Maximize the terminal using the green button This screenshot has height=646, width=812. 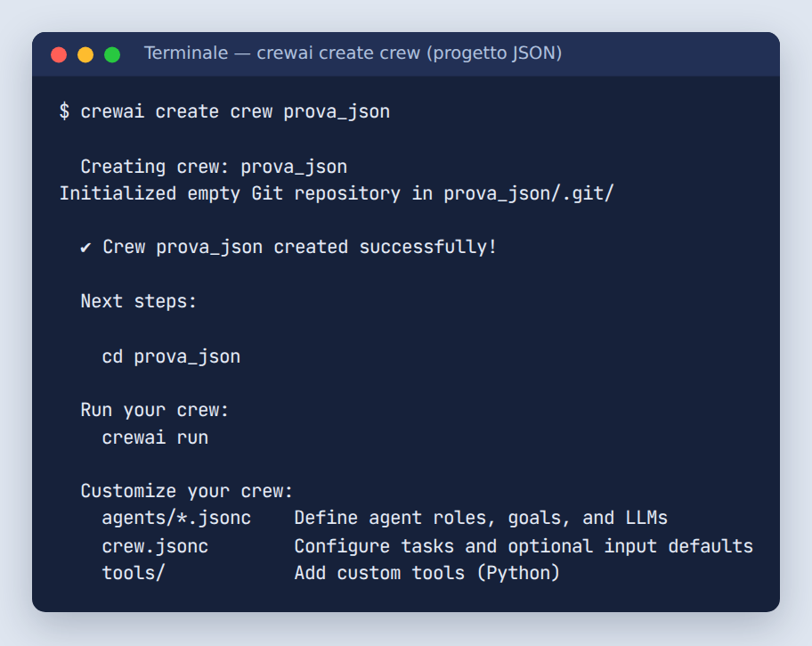click(112, 54)
